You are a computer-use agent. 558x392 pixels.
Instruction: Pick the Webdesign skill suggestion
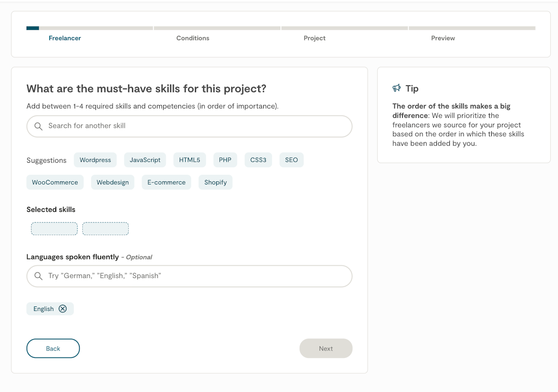click(112, 182)
